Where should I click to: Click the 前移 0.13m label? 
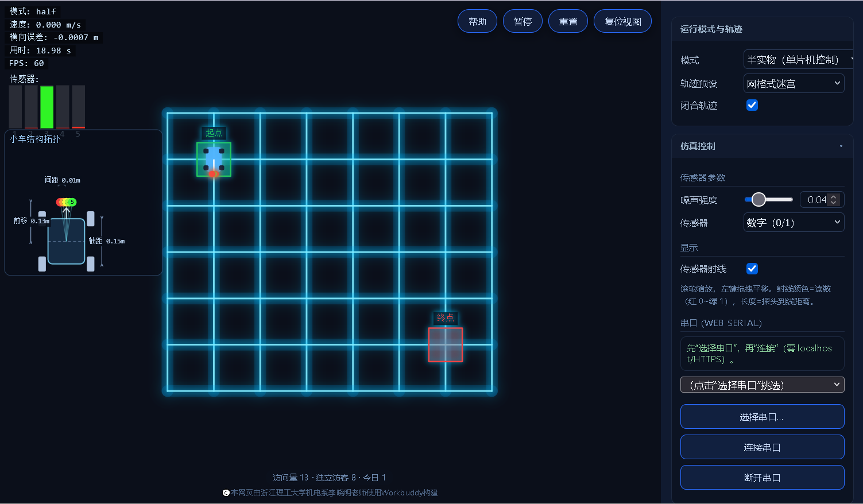(x=32, y=220)
